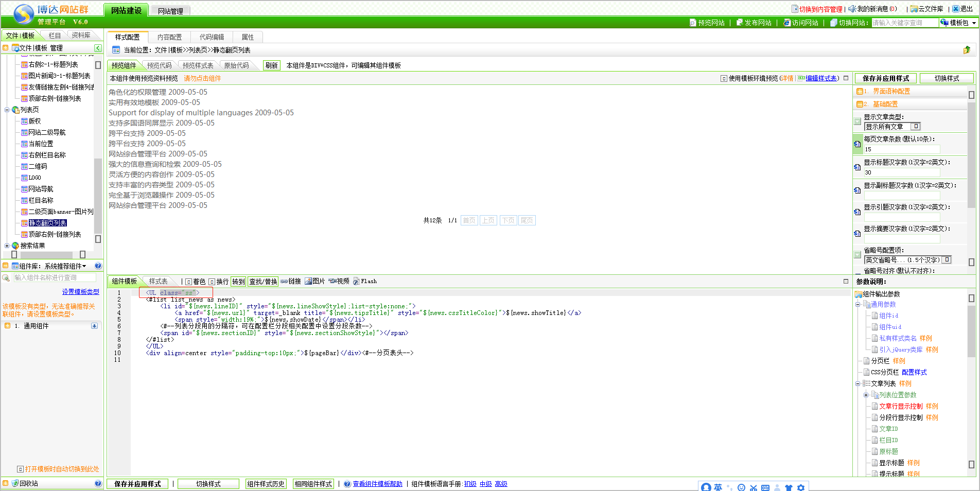This screenshot has width=980, height=491.
Task: Open the 模板包 dropdown
Action: click(974, 23)
